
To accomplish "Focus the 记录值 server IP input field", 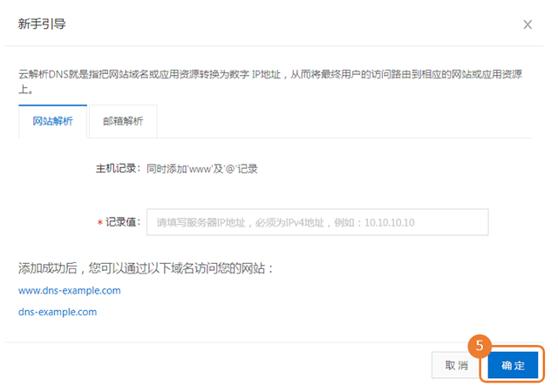I will coord(317,222).
